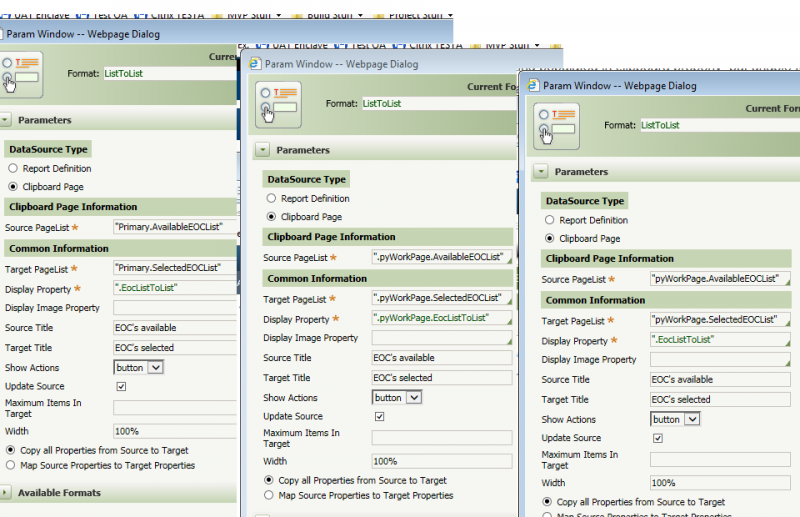Click the ListToList control icon in right window
This screenshot has height=517, width=800.
(x=557, y=126)
